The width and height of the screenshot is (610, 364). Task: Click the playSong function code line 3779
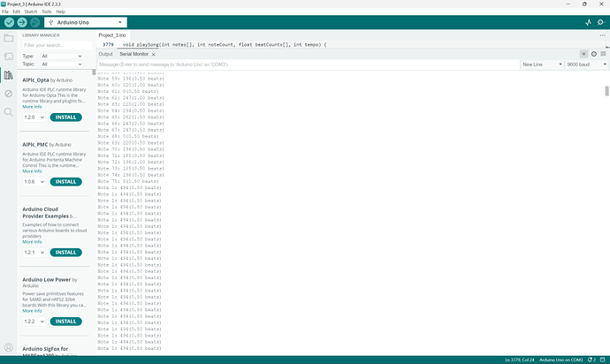pyautogui.click(x=225, y=45)
